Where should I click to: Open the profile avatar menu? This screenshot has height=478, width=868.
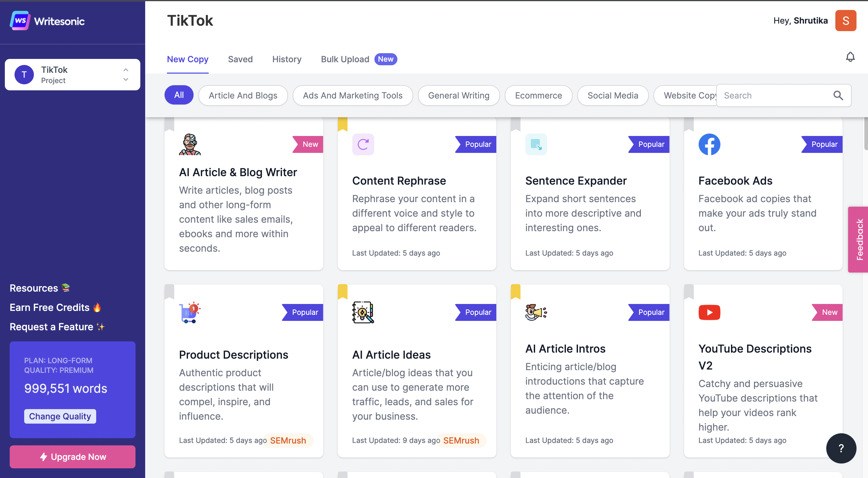[846, 21]
